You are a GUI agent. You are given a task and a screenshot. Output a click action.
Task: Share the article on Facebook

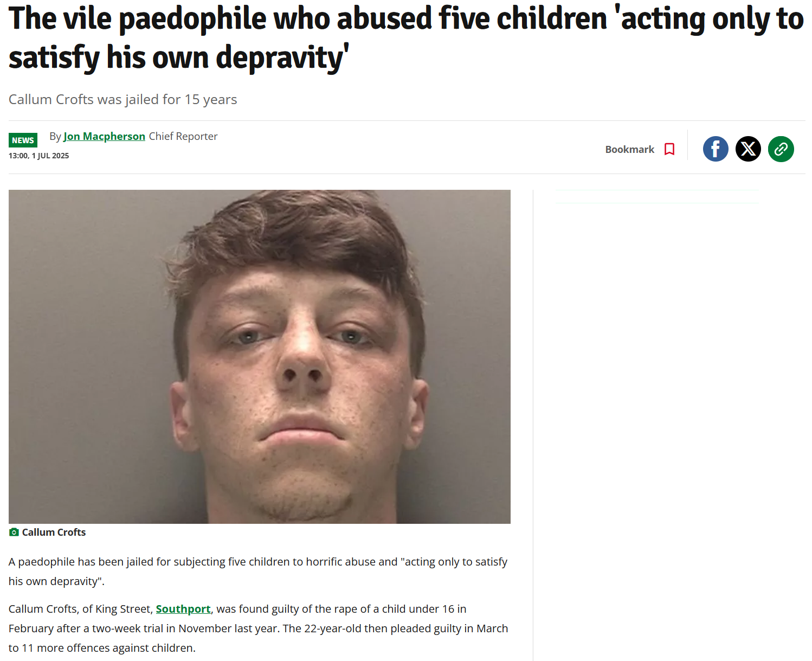716,149
